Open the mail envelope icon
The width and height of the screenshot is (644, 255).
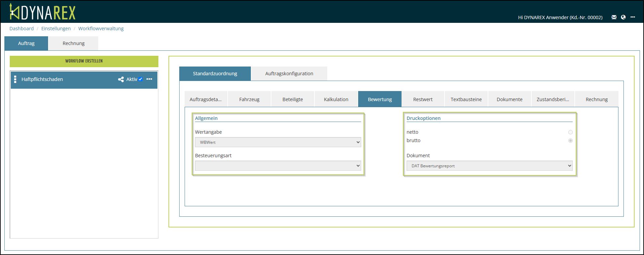614,17
